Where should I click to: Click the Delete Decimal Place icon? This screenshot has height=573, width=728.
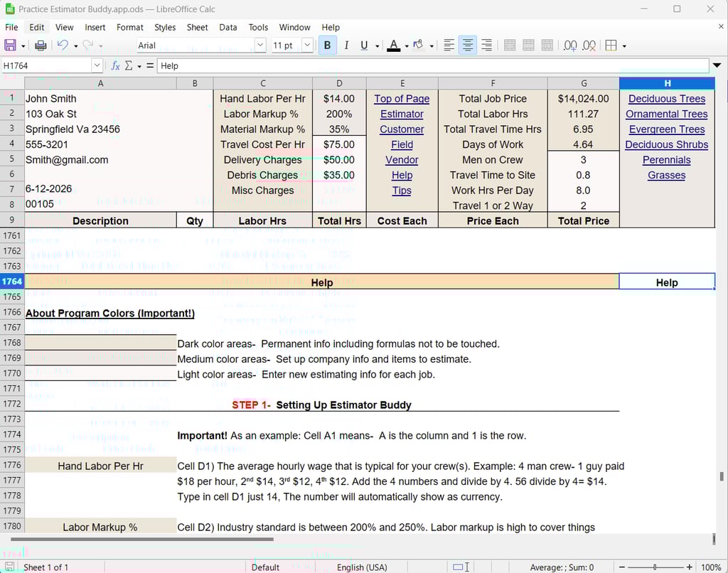[589, 45]
